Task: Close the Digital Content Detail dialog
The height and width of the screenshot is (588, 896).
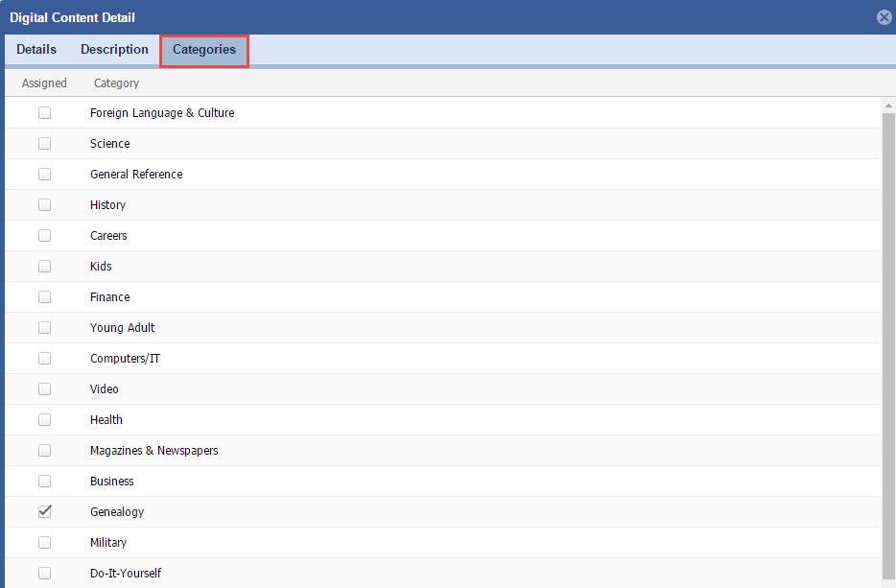Action: 884,17
